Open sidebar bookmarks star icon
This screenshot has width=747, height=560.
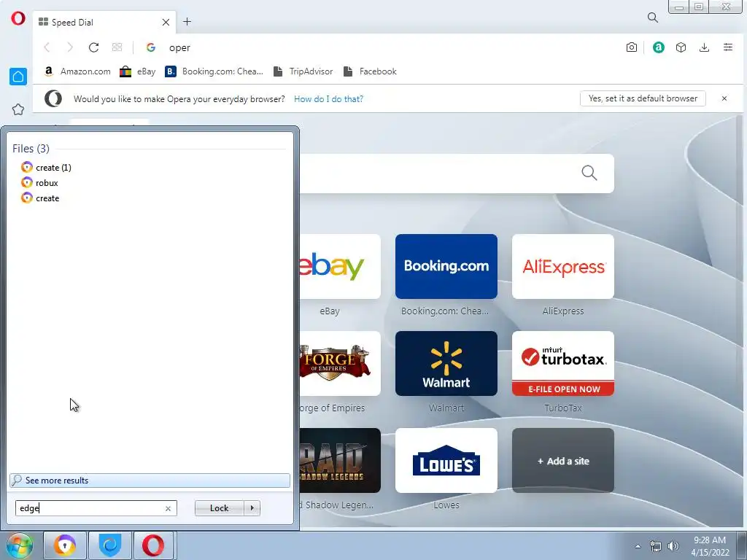pyautogui.click(x=18, y=109)
